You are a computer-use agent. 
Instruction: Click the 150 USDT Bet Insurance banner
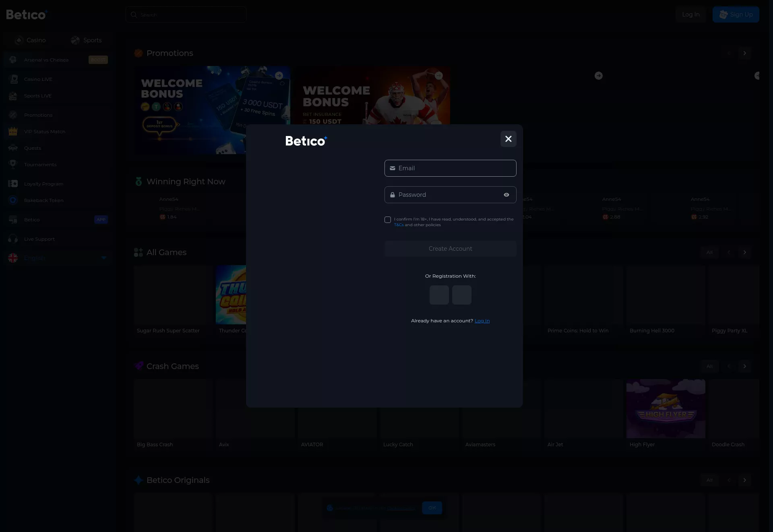373,95
